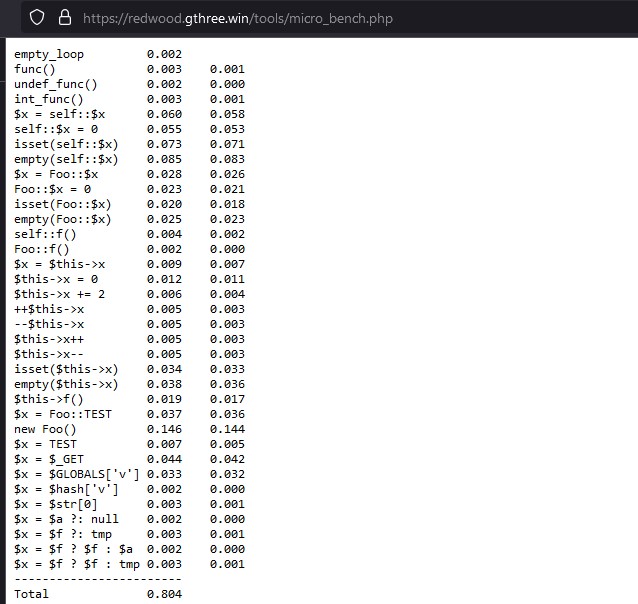The image size is (638, 604).
Task: Click the Total label at the bottom
Action: (31, 594)
